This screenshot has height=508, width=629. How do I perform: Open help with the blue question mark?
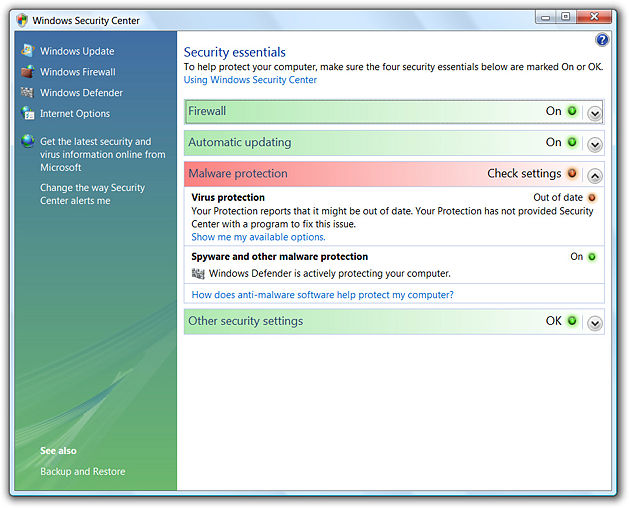pyautogui.click(x=602, y=40)
